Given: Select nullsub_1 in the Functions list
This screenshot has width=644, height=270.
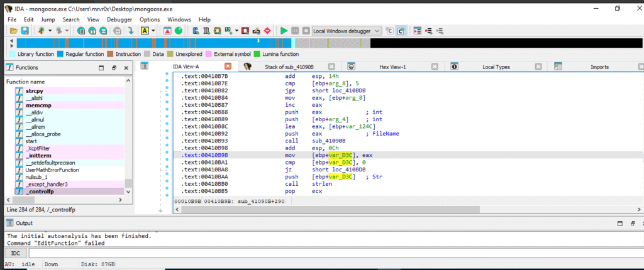Looking at the screenshot, I should [x=69, y=177].
